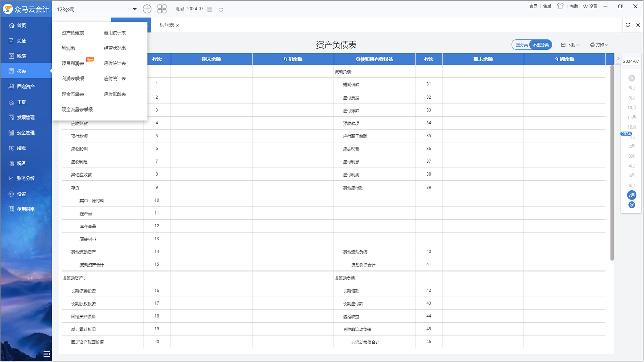Expand the 下载 download options dropdown

click(x=570, y=44)
